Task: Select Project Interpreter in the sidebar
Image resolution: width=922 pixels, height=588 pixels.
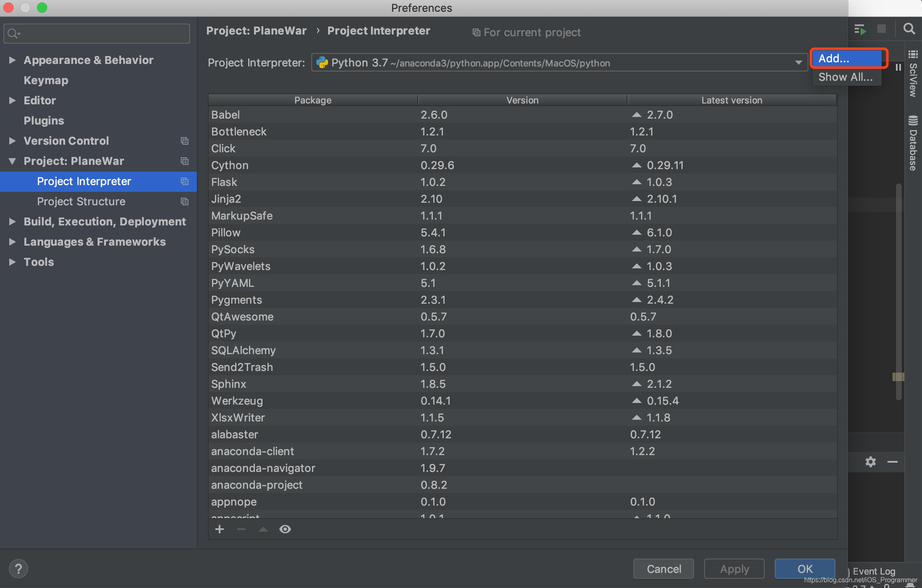Action: click(x=98, y=181)
